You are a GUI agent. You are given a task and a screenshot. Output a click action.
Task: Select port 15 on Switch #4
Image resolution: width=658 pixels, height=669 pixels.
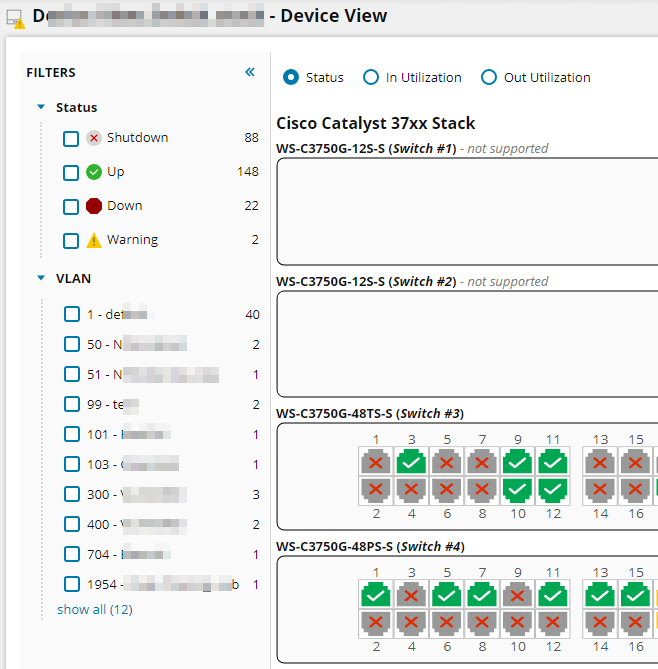pos(634,595)
